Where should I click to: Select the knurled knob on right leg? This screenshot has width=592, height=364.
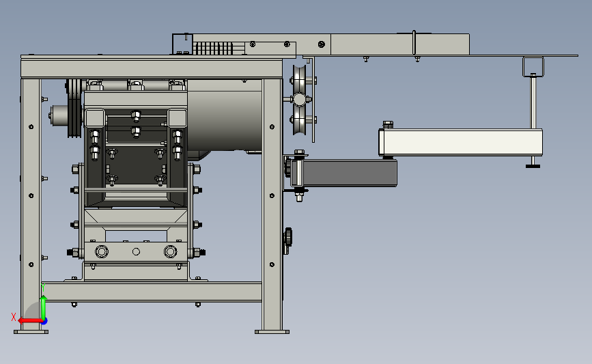click(x=288, y=237)
